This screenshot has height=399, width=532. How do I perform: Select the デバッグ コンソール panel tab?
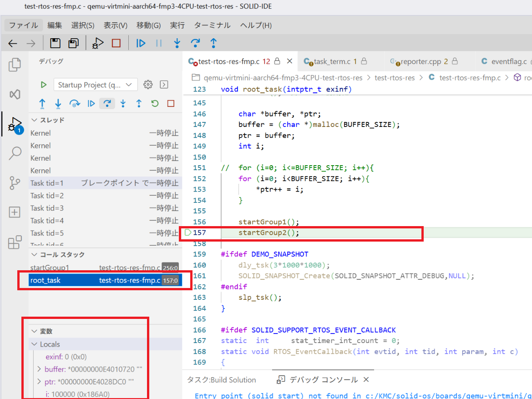pyautogui.click(x=323, y=379)
